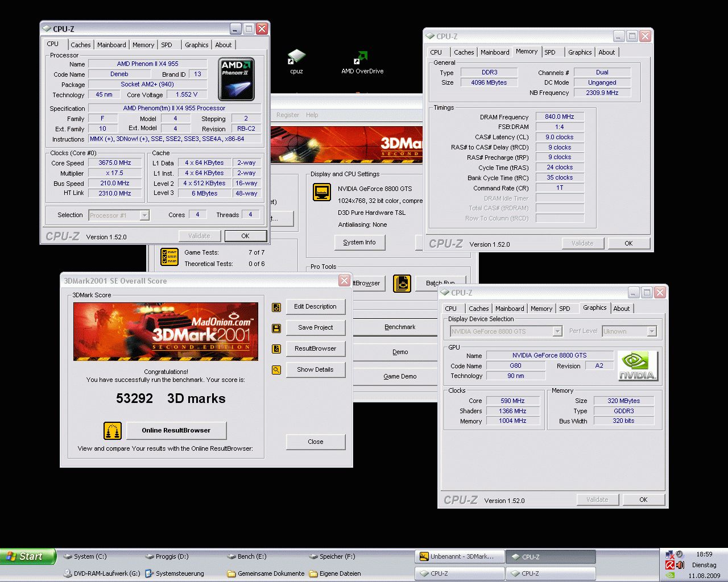Screen dimensions: 728x582
Task: Click the AMD Phenom II logo in CPU-Z
Action: pos(236,79)
